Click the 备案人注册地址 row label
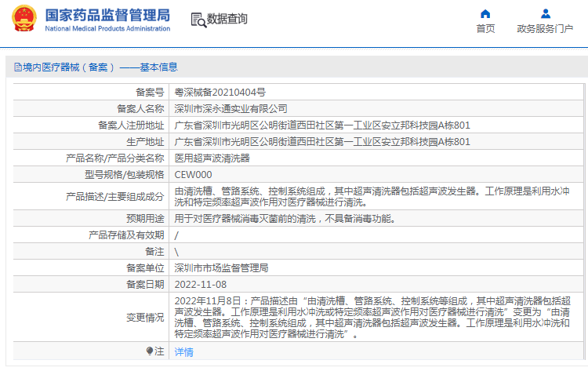Screen dimensions: 588x371 tap(131, 125)
